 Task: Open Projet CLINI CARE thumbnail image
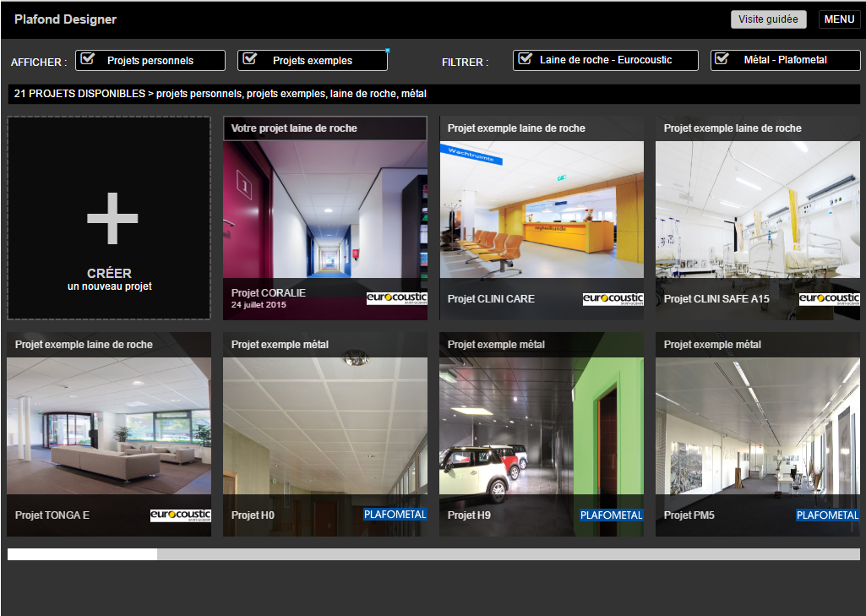[542, 210]
